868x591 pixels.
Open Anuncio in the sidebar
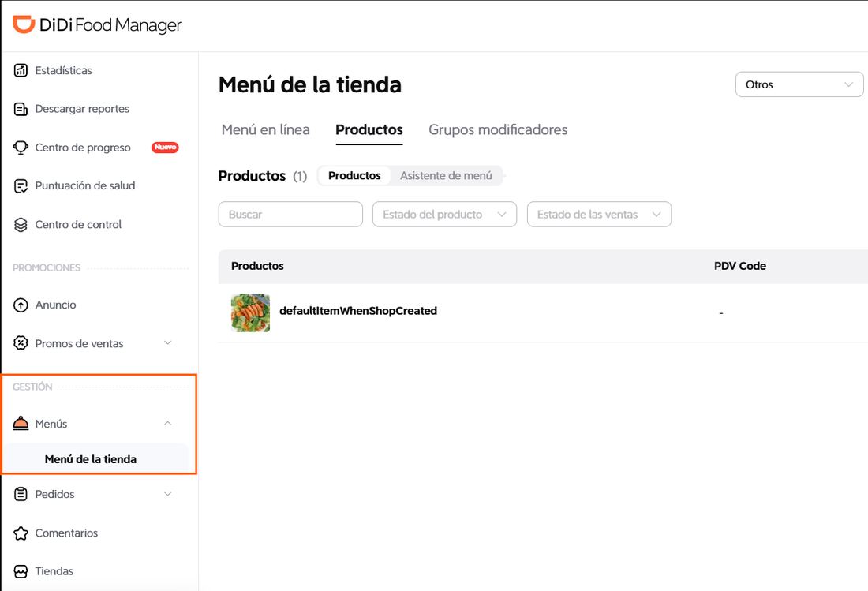(55, 305)
